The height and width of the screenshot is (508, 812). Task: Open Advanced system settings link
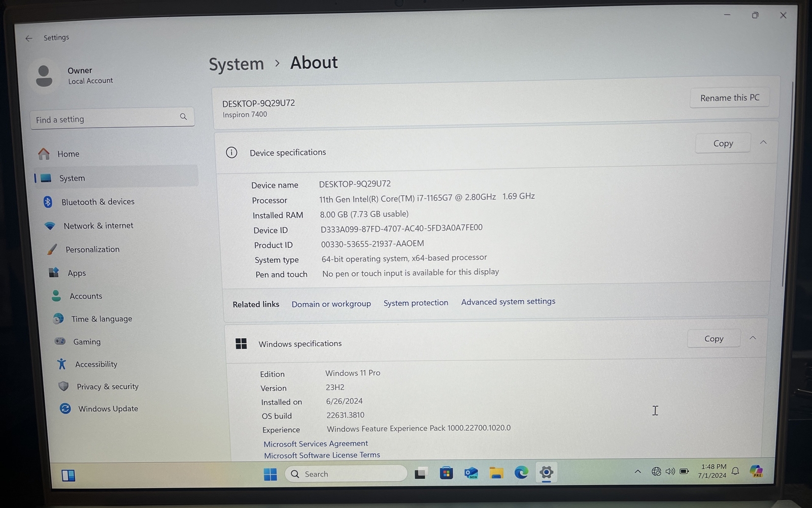point(508,302)
